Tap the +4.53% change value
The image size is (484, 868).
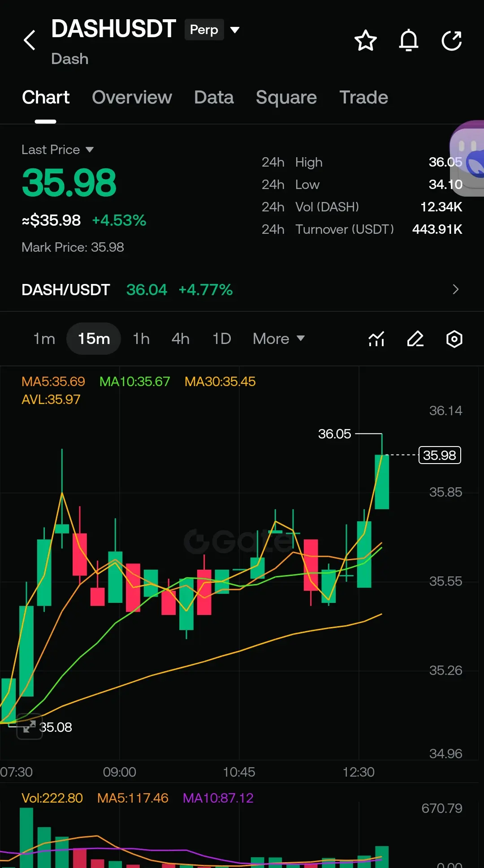119,220
